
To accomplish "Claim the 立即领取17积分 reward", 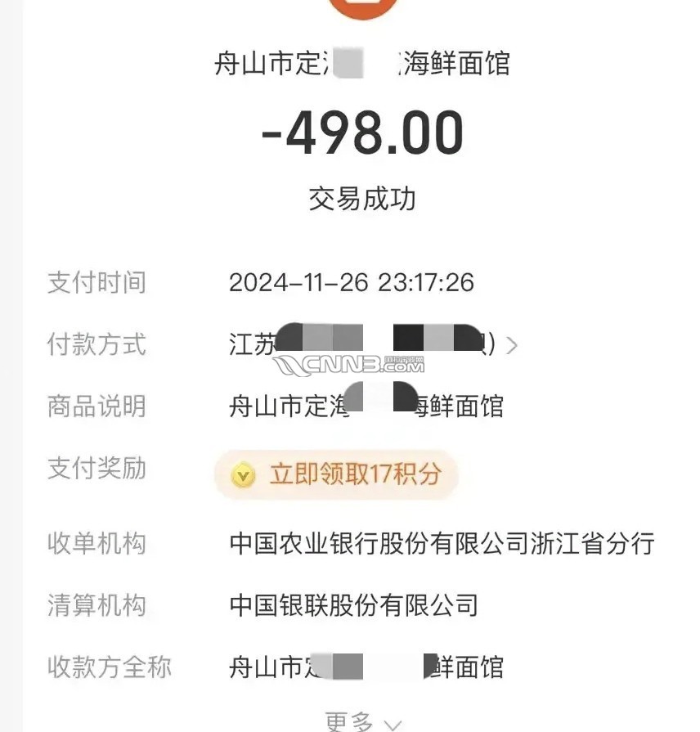I will click(336, 474).
